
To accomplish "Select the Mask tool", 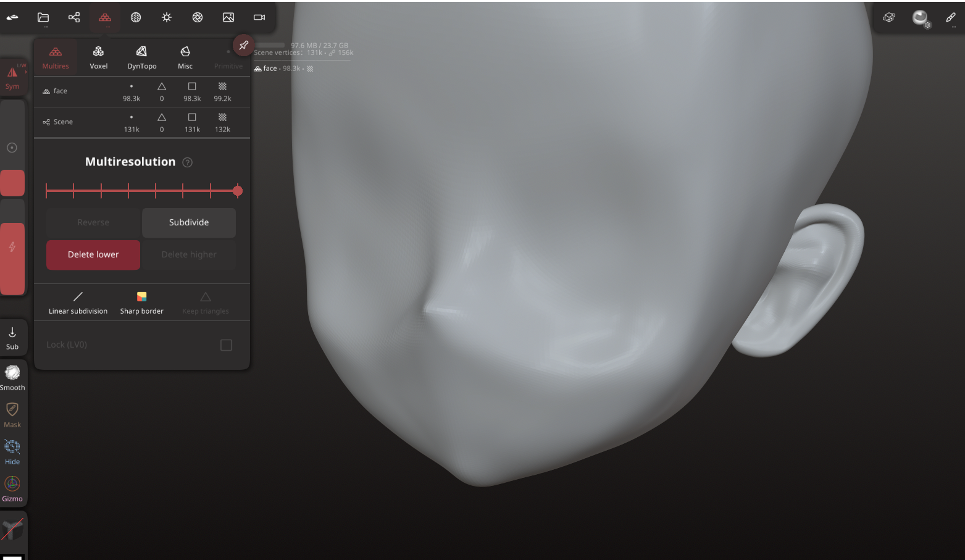I will pos(12,414).
